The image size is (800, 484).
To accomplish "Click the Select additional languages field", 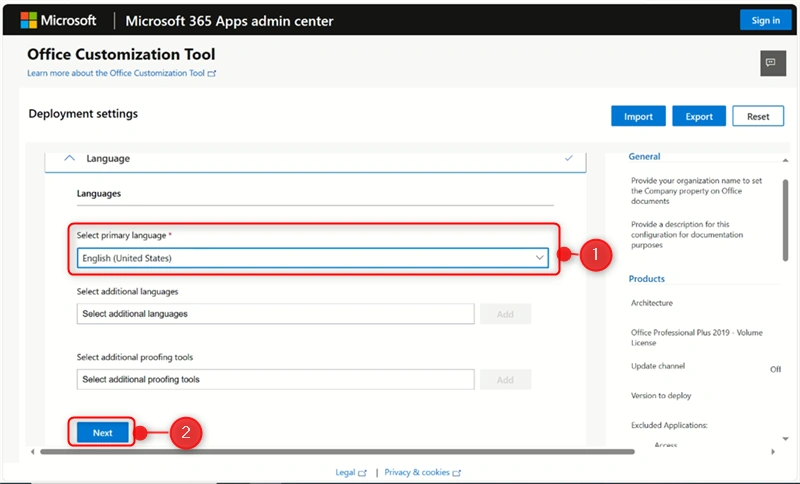I will click(x=276, y=314).
